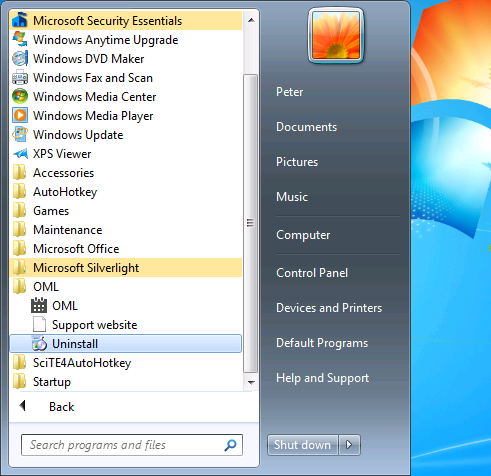Image resolution: width=491 pixels, height=476 pixels.
Task: Click the Back arrow icon
Action: point(22,406)
